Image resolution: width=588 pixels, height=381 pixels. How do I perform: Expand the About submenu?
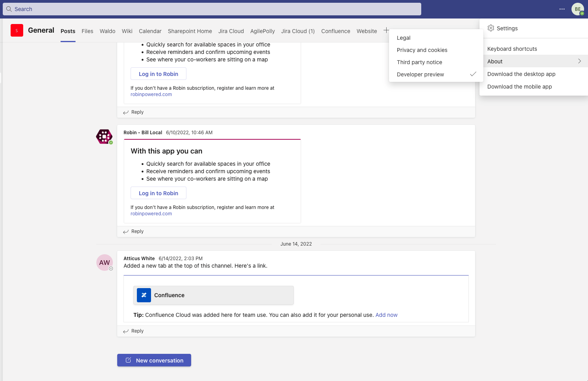495,61
